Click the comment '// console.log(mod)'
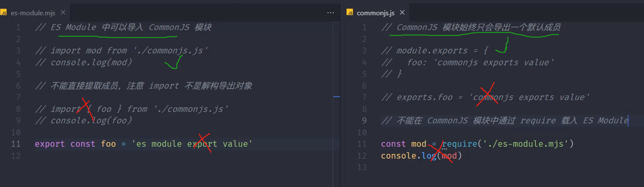644x187 pixels. (x=83, y=62)
